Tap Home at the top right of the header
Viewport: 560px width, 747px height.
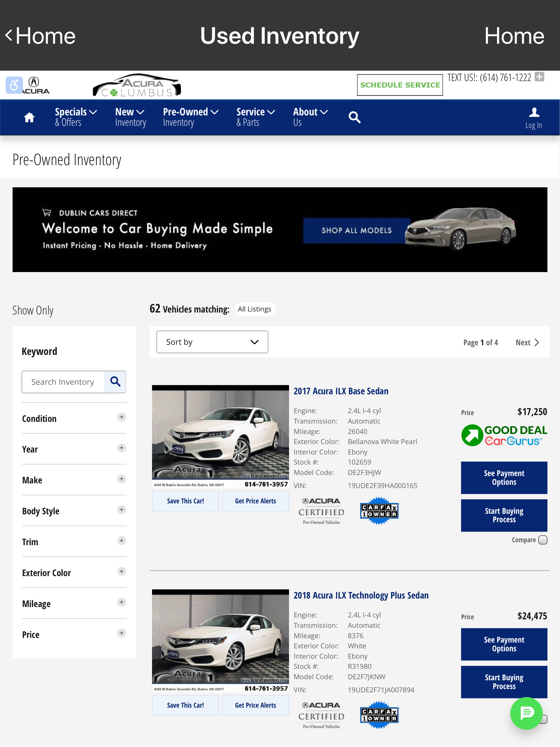514,36
